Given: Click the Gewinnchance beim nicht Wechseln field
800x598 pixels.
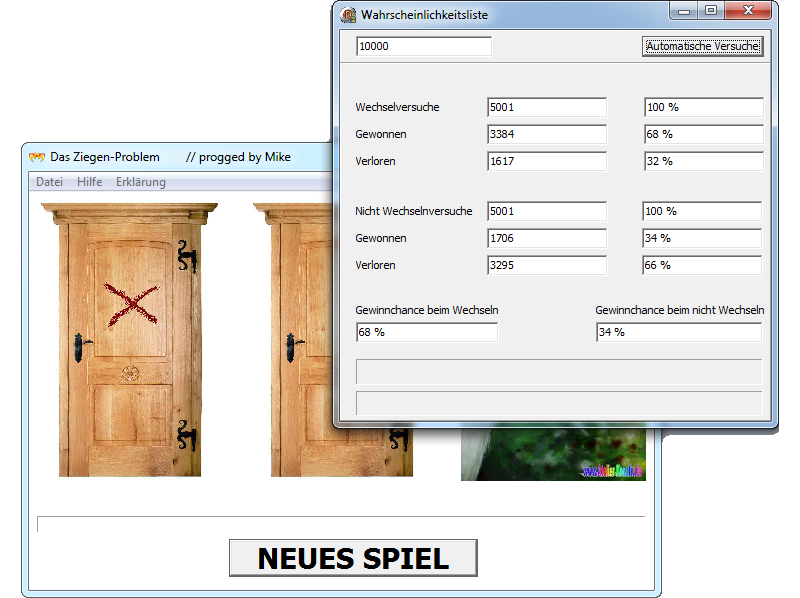Looking at the screenshot, I should (678, 332).
